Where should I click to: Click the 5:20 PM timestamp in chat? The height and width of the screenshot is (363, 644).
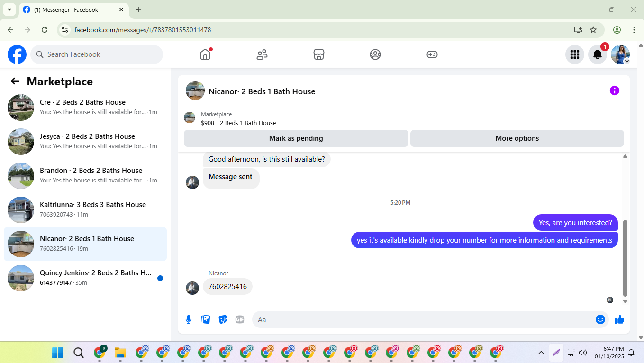400,202
